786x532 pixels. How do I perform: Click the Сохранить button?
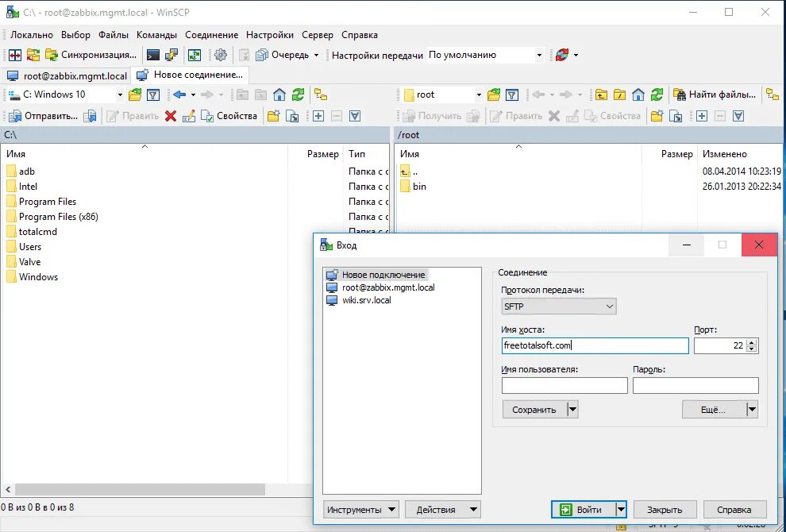(534, 410)
